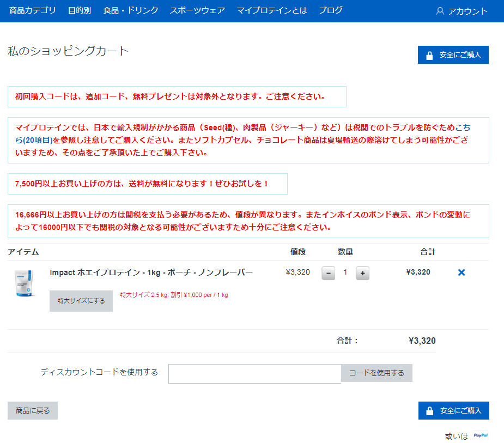Click 特大サイズにする upgrade button

tap(81, 301)
